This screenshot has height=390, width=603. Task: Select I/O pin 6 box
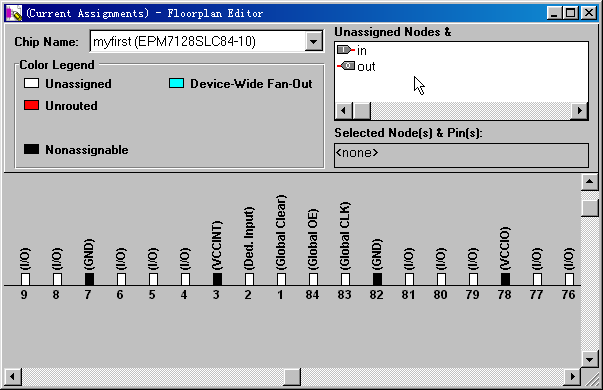121,279
